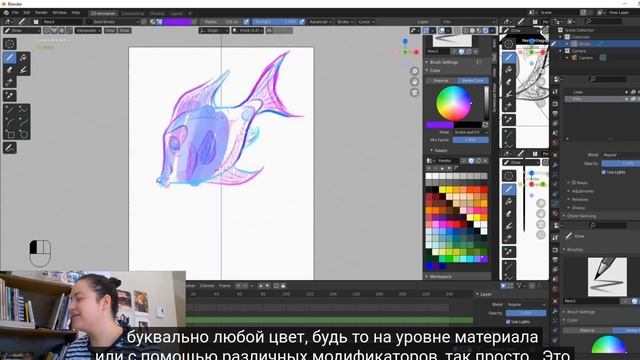Select the Tint tool in main toolbar

coord(23,70)
